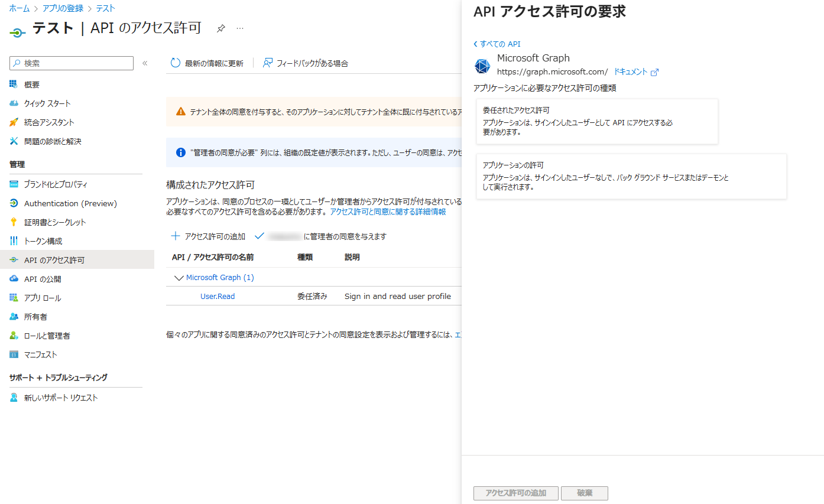Click the テスト breadcrumb link
This screenshot has height=504, width=824.
[x=106, y=8]
